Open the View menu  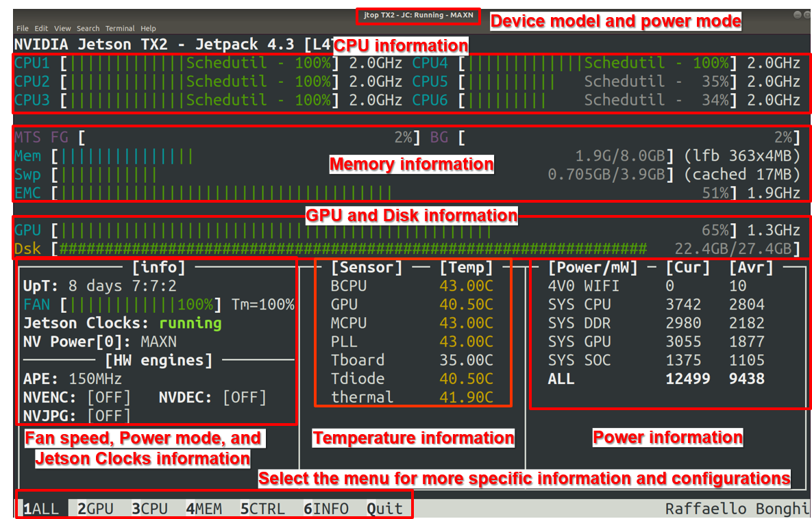pyautogui.click(x=62, y=29)
